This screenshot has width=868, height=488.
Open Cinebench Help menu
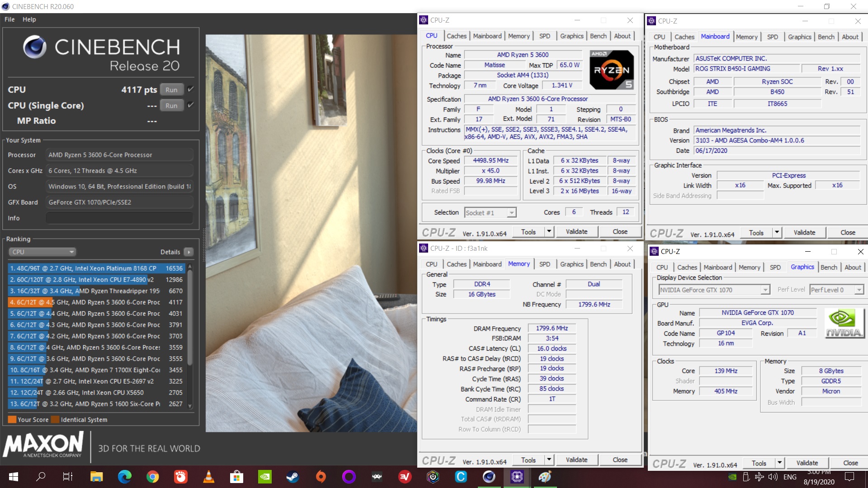tap(29, 19)
